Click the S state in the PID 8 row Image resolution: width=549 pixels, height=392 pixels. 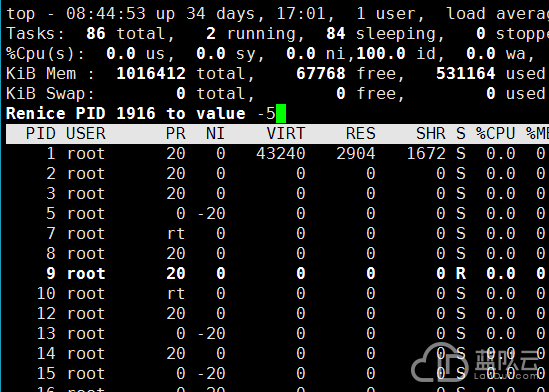[461, 253]
